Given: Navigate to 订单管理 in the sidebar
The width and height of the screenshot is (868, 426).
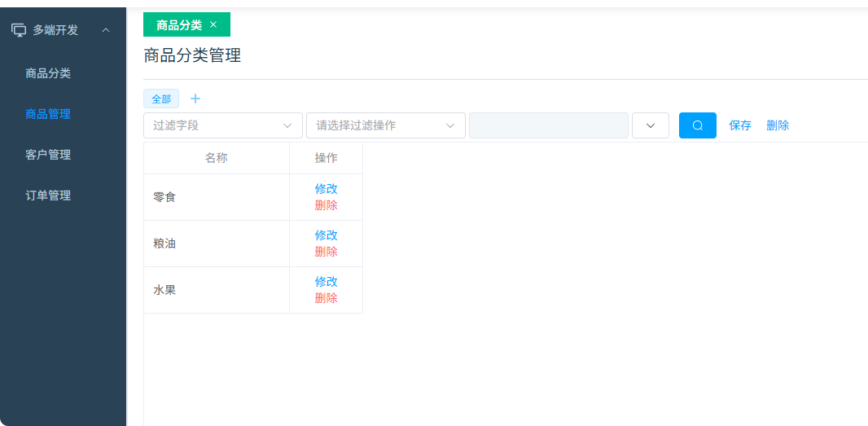Looking at the screenshot, I should click(48, 195).
